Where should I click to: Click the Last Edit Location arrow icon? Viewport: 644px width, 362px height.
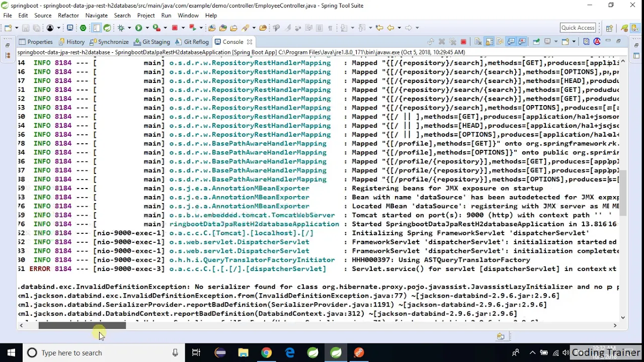[x=379, y=28]
